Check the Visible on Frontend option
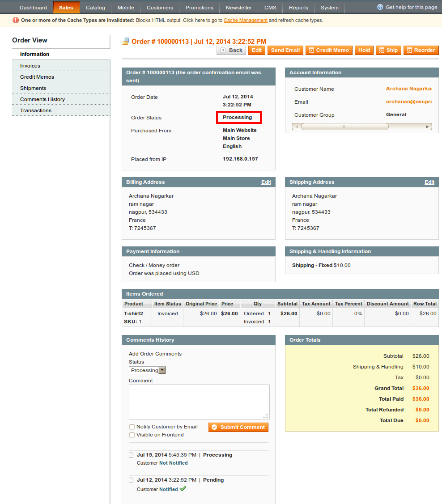Viewport: 442px width, 504px height. (132, 435)
